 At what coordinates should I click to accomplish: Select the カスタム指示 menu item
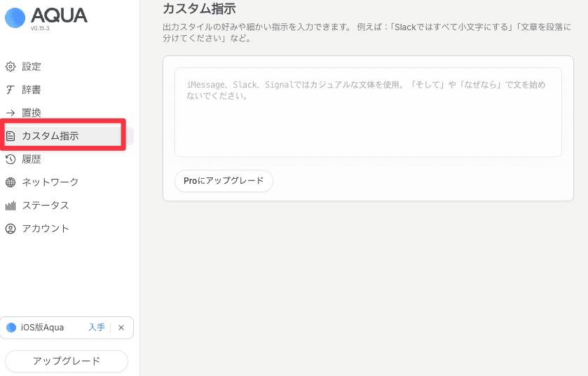pyautogui.click(x=67, y=136)
